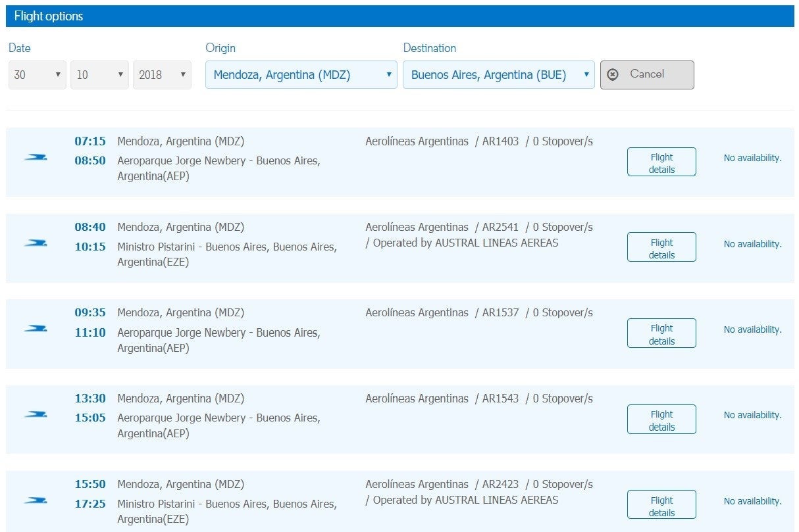Screen dimensions: 799x532
Task: View Flight details for flight AR2541
Action: pos(661,248)
